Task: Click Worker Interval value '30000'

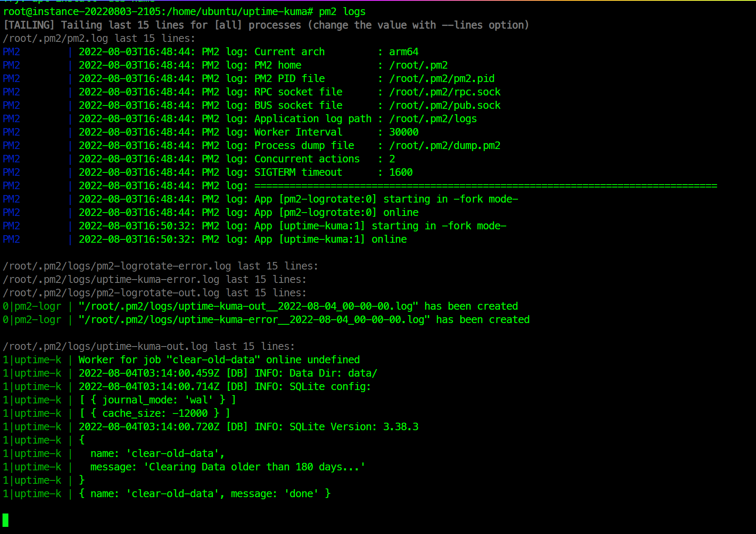Action: [404, 132]
